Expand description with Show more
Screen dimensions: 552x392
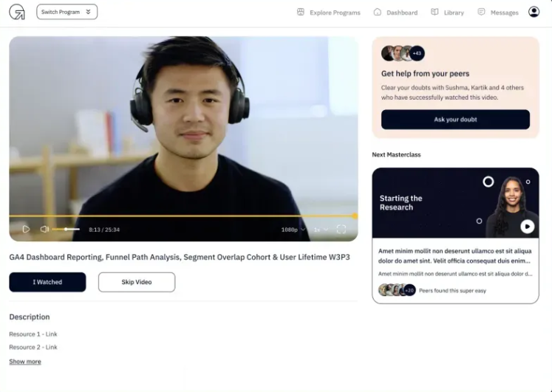(25, 362)
